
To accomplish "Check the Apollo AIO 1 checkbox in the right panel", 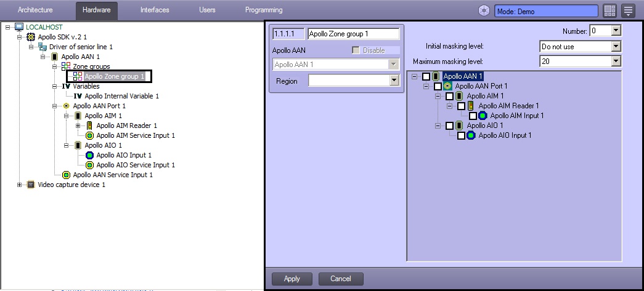I will point(450,126).
